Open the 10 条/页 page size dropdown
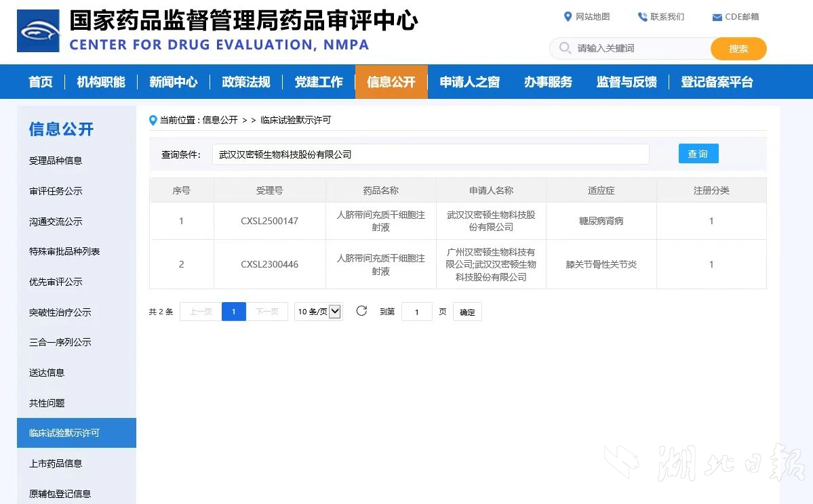 pos(319,312)
